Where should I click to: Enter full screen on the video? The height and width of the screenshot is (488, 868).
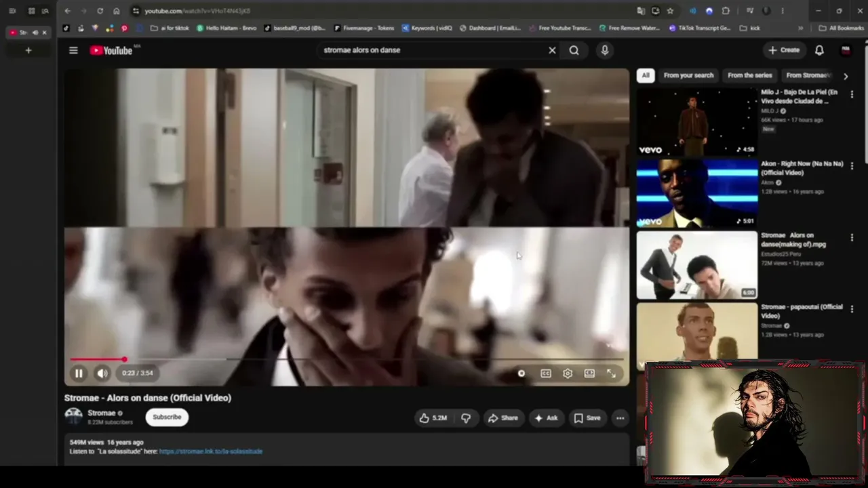[x=611, y=373]
